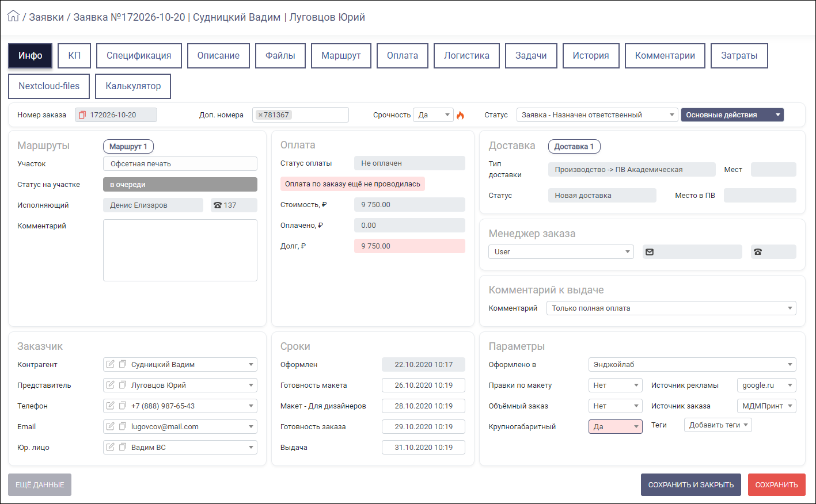Viewport: 816px width, 504px height.
Task: Click Готовность заказа date field
Action: (423, 427)
